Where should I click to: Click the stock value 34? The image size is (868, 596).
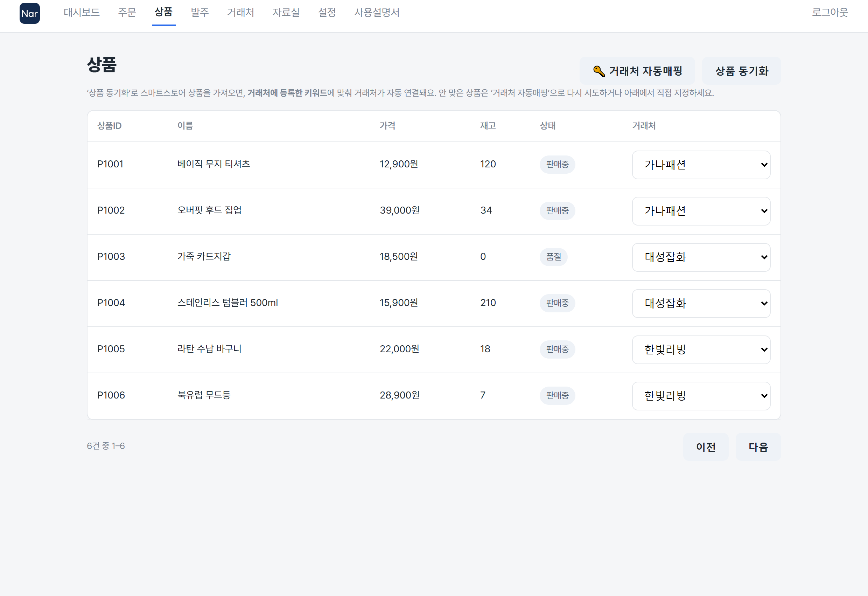(x=486, y=210)
